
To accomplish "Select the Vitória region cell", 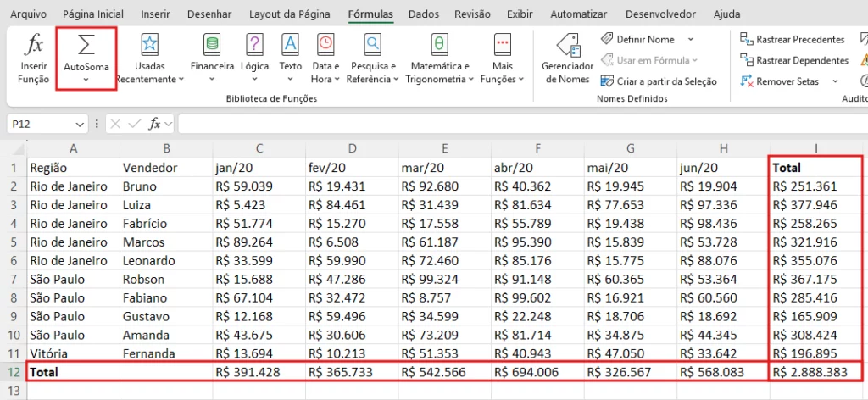I will coord(74,353).
